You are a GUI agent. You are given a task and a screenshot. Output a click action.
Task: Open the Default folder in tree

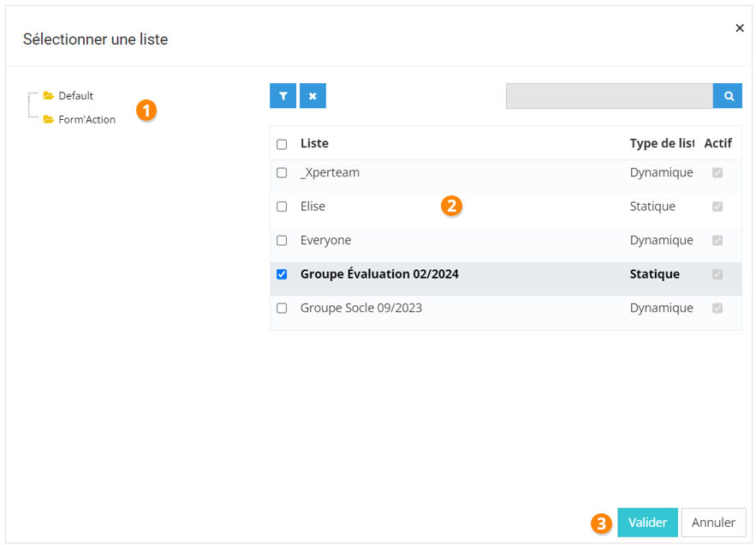[x=75, y=96]
